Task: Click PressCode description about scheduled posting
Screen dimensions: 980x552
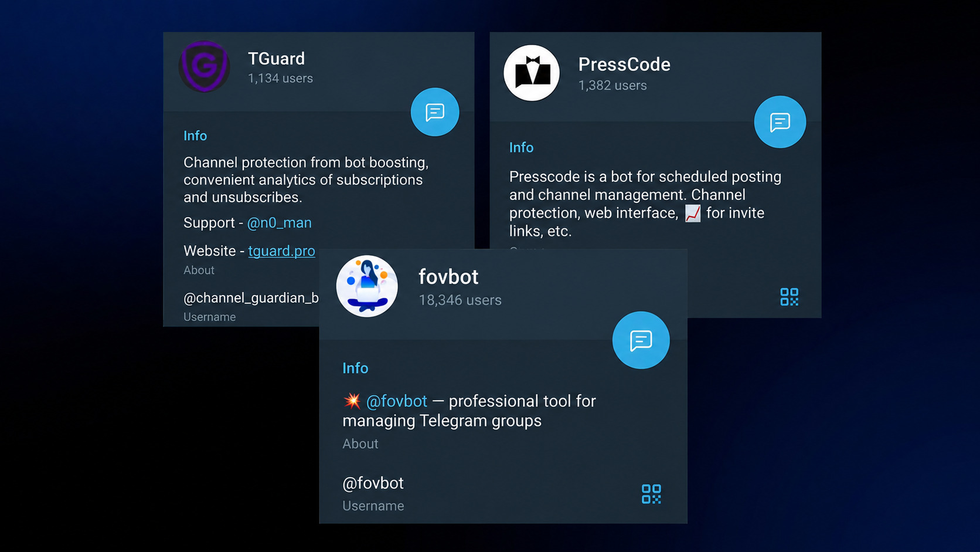Action: pos(645,204)
